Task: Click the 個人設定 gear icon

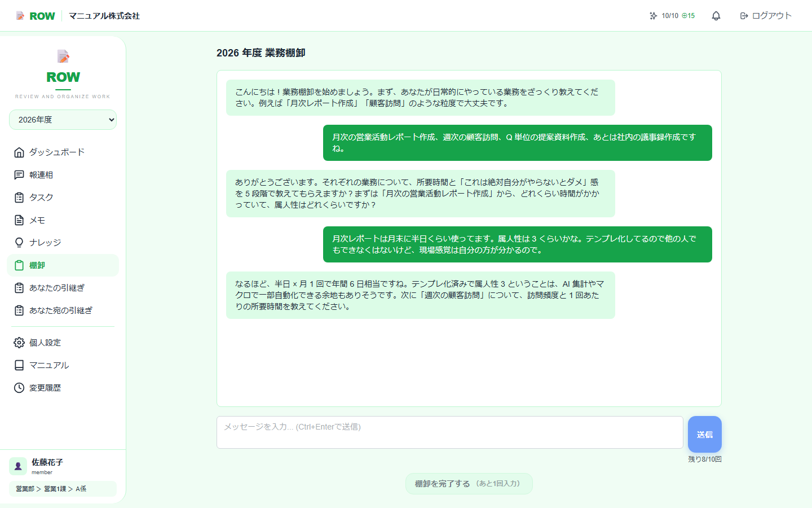Action: click(19, 343)
